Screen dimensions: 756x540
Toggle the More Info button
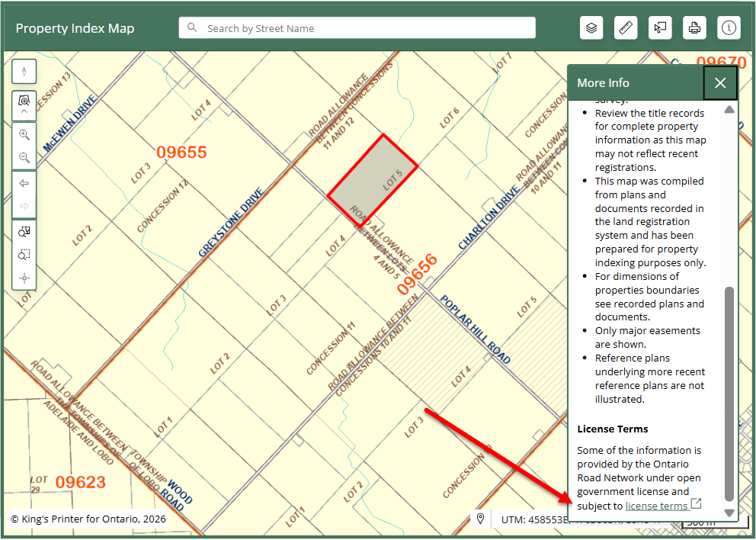(x=729, y=28)
